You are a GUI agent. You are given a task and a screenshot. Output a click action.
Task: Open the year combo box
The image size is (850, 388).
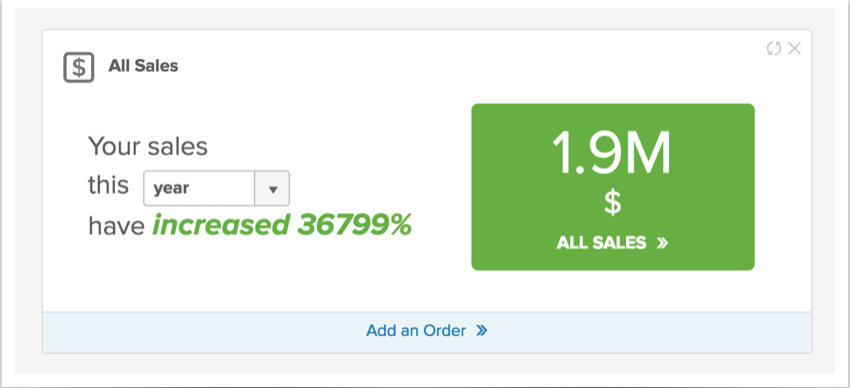click(x=216, y=189)
